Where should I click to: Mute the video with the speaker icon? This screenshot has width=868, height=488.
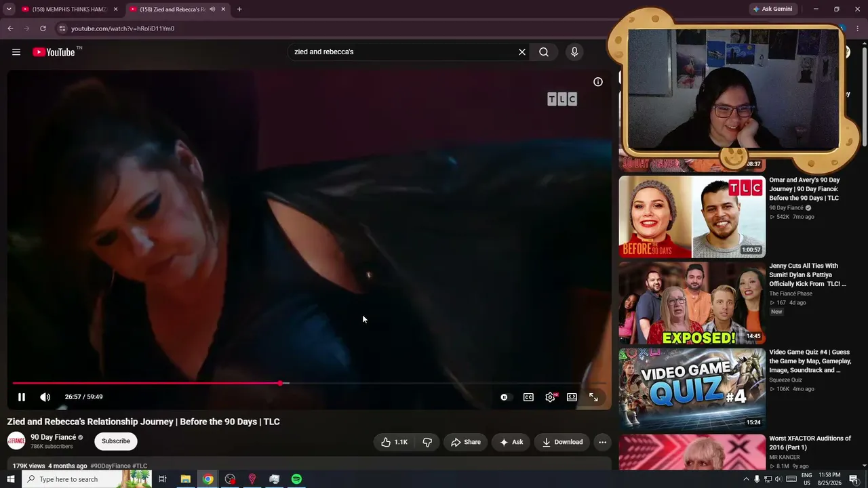click(45, 397)
